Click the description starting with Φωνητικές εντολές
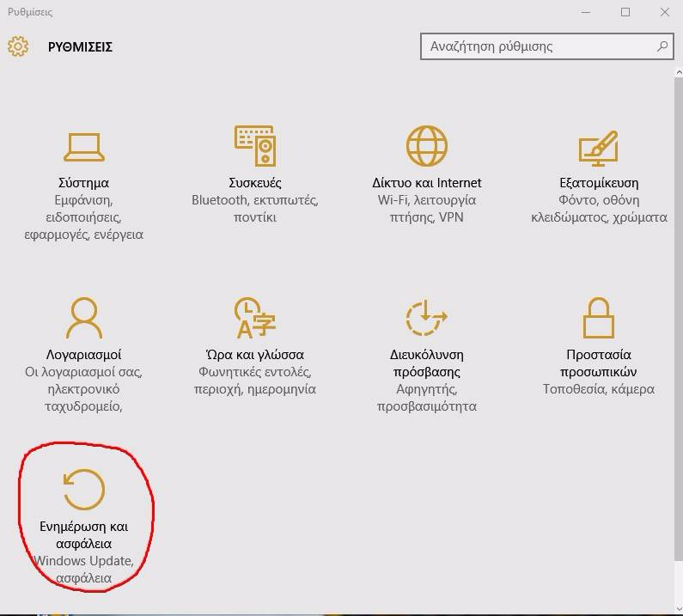Viewport: 683px width, 616px height. 255,381
